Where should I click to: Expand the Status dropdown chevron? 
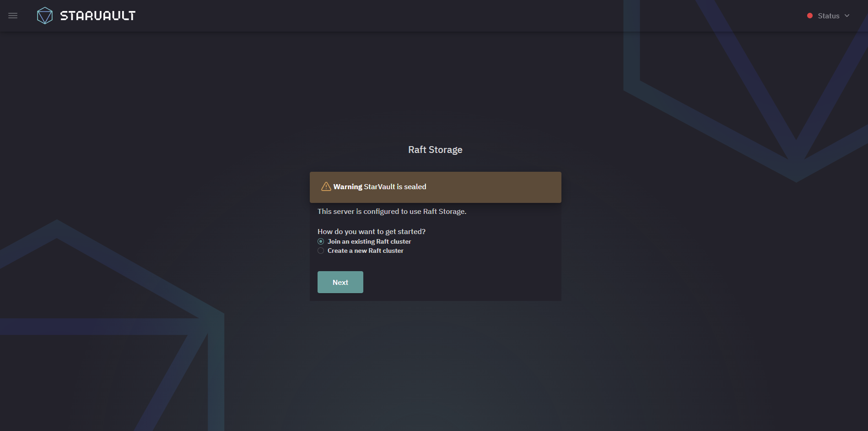point(847,16)
